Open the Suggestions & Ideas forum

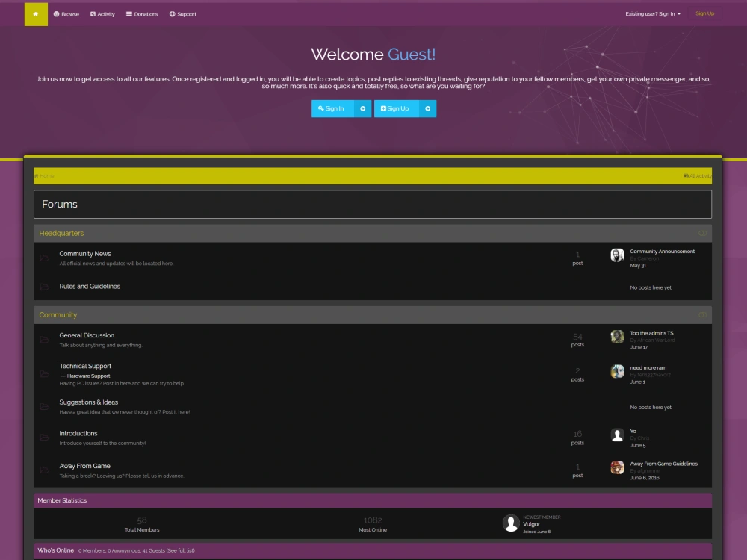tap(89, 402)
